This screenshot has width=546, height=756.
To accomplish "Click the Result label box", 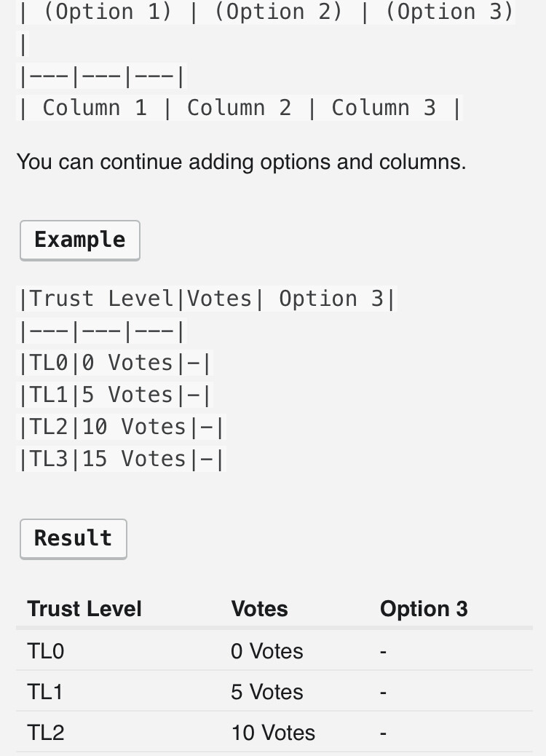I will coord(73,539).
